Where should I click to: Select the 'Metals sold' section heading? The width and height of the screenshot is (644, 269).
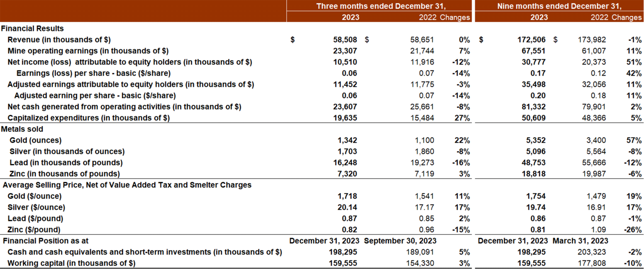click(x=22, y=129)
